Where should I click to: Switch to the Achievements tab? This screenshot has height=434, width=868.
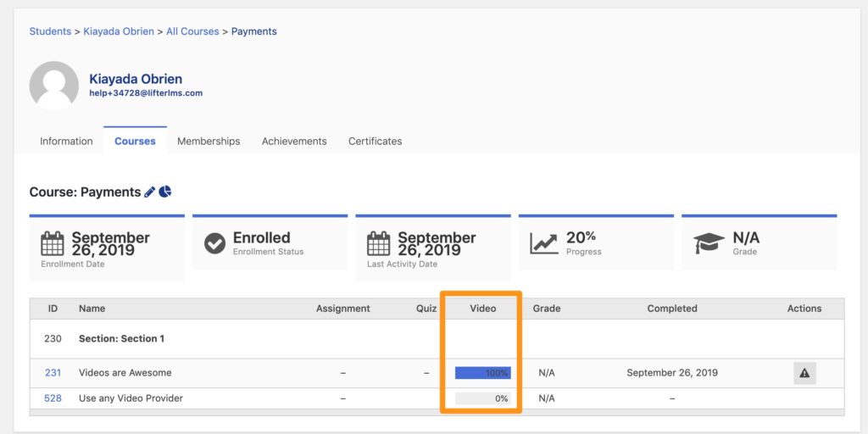click(294, 142)
